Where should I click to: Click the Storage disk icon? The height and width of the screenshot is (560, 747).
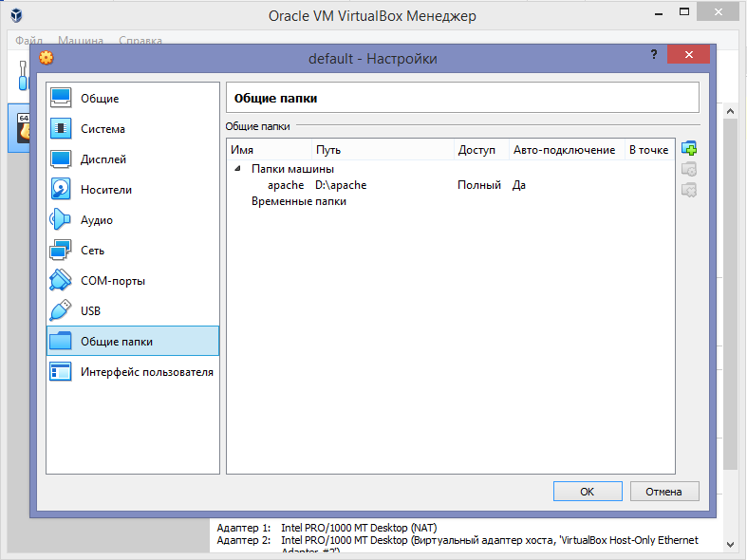tap(61, 190)
